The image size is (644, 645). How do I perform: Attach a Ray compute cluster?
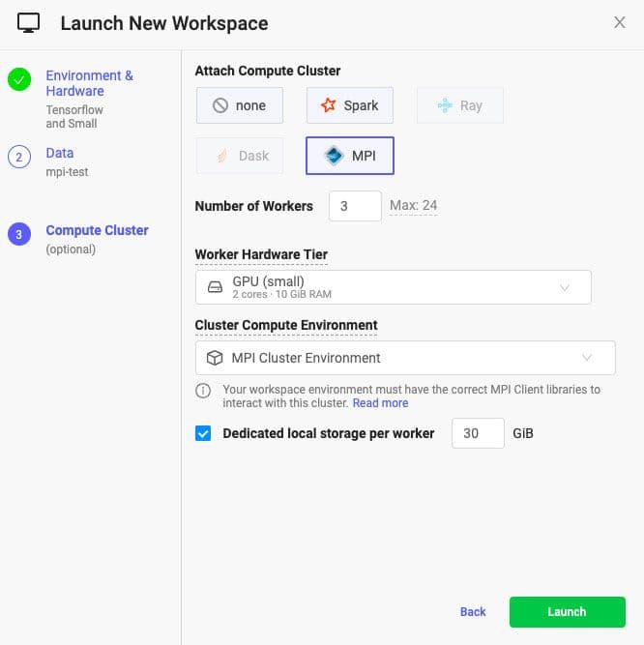(459, 105)
